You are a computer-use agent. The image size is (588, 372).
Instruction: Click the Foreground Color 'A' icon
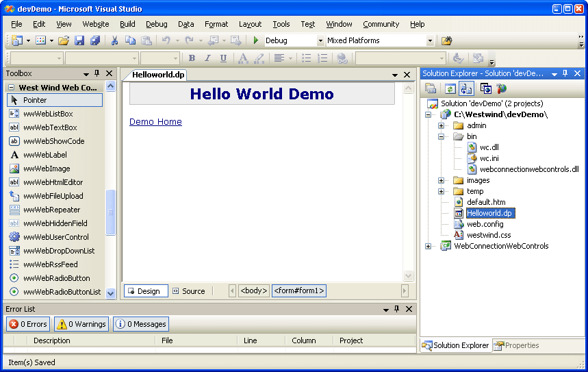[x=243, y=58]
